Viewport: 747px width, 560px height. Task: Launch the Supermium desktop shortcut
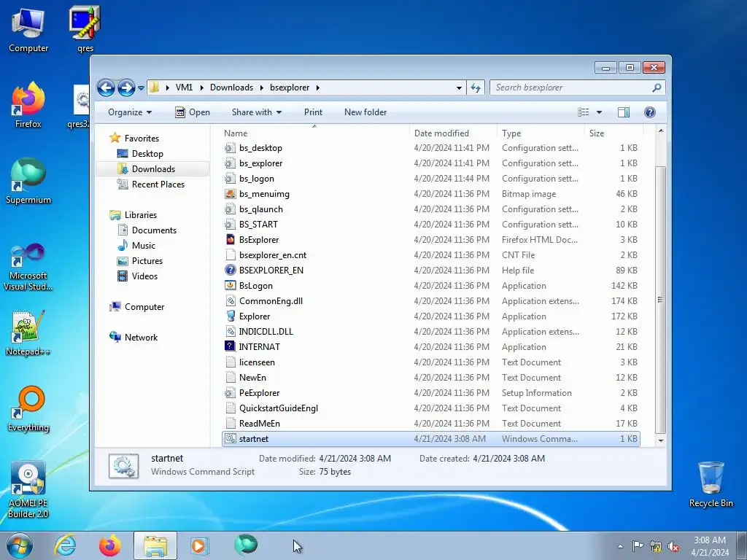pyautogui.click(x=28, y=182)
